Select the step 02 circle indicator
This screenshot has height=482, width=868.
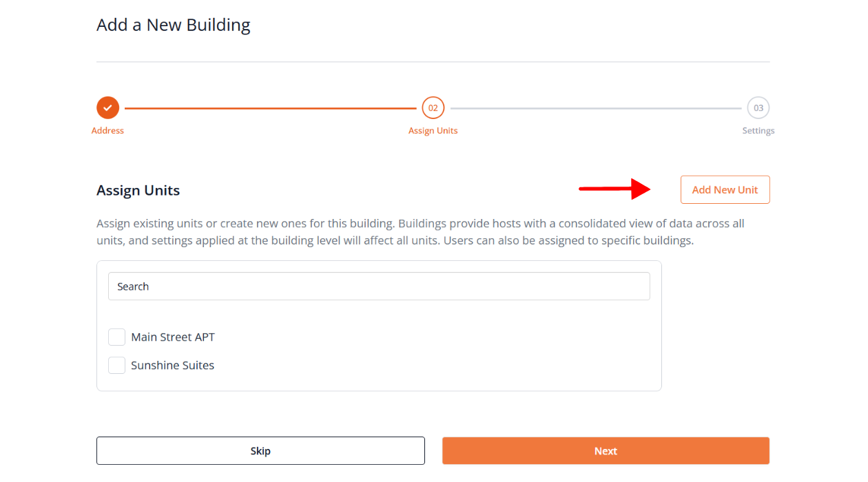click(433, 108)
